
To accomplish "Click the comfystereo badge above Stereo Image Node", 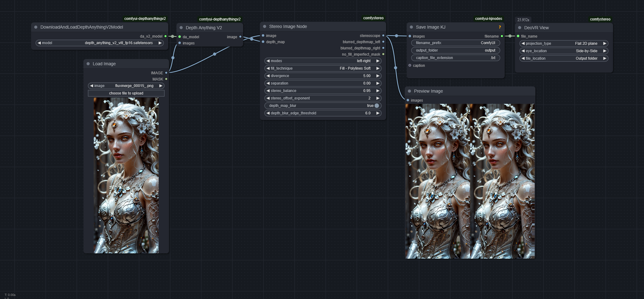I will pyautogui.click(x=373, y=18).
